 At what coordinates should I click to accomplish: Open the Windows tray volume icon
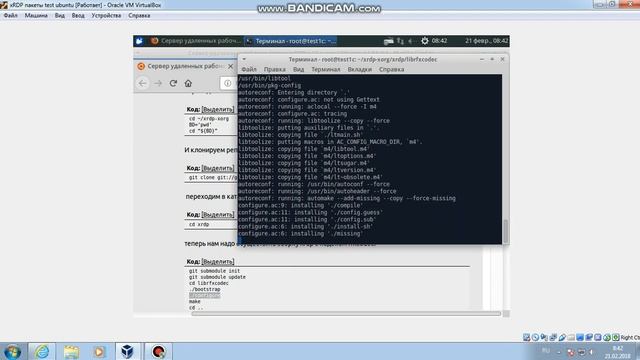tap(591, 352)
